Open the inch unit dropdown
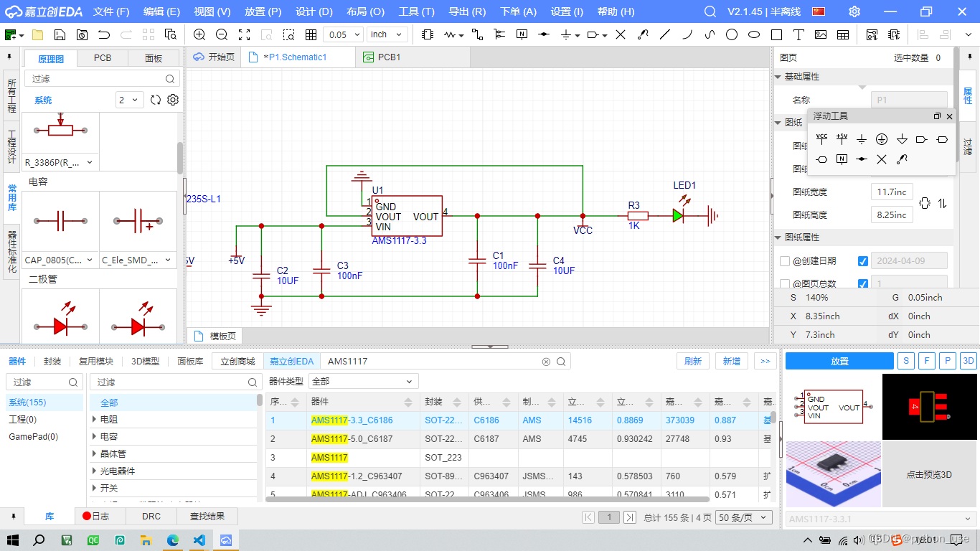This screenshot has width=980, height=551. tap(387, 34)
